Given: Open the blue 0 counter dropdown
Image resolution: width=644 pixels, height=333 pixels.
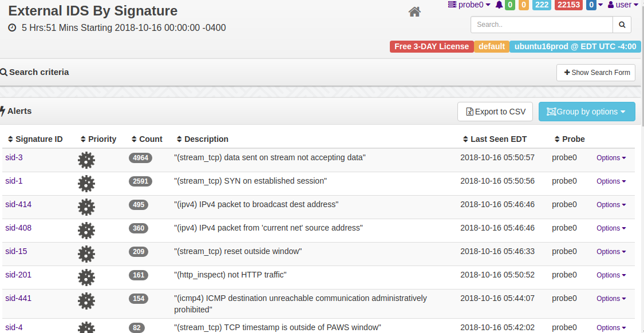Looking at the screenshot, I should pos(594,5).
